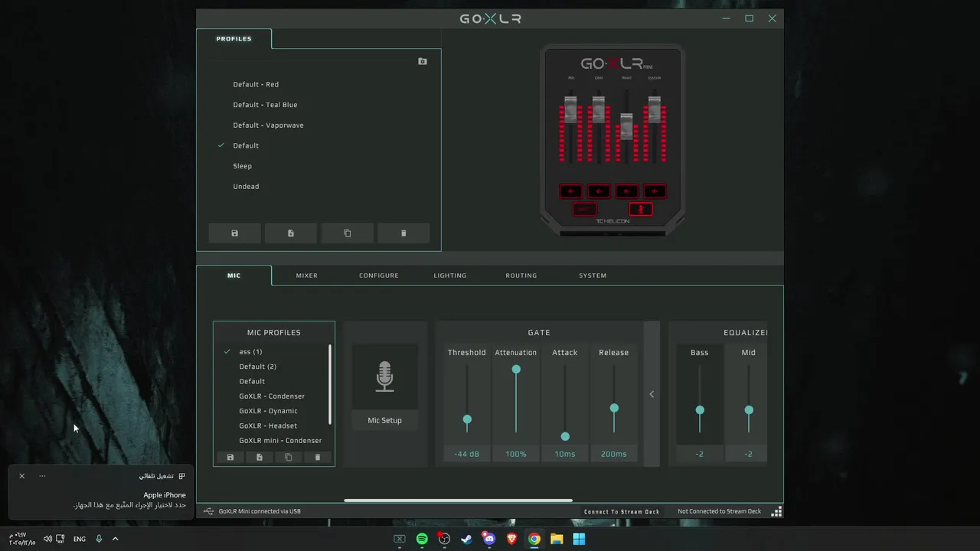Click the ENG language indicator
980x551 pixels.
point(80,539)
